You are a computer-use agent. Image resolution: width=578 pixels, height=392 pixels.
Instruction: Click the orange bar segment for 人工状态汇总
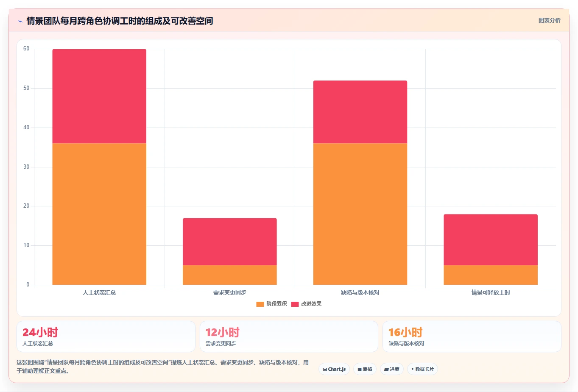(99, 214)
